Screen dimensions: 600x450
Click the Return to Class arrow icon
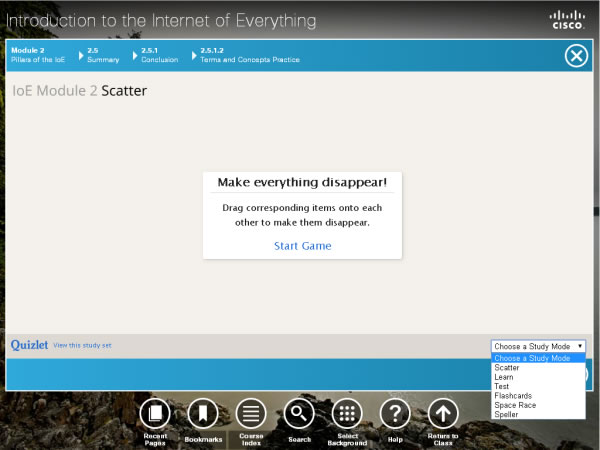pos(443,413)
